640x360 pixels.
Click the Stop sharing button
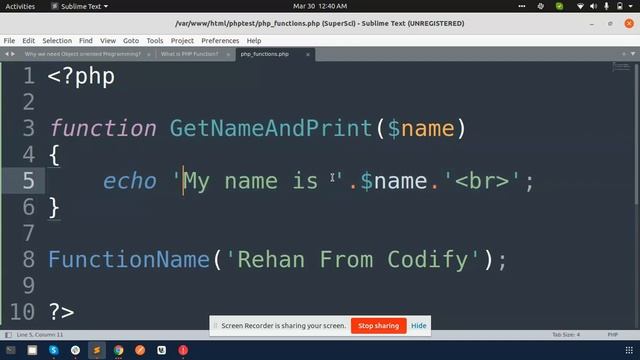(378, 326)
